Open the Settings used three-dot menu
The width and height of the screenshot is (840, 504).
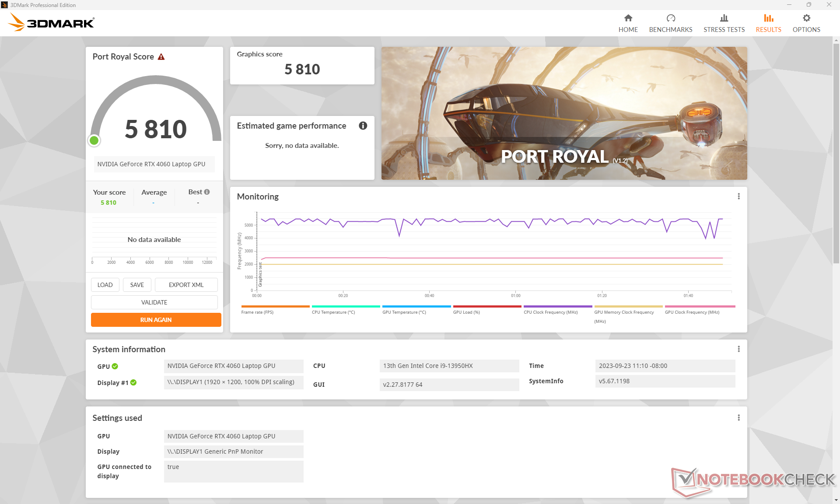click(738, 418)
